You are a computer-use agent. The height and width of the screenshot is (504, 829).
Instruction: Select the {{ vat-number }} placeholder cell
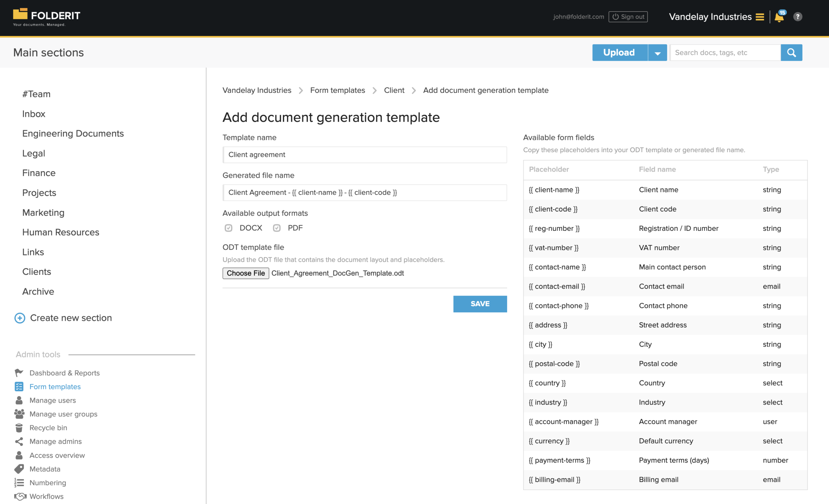click(553, 248)
